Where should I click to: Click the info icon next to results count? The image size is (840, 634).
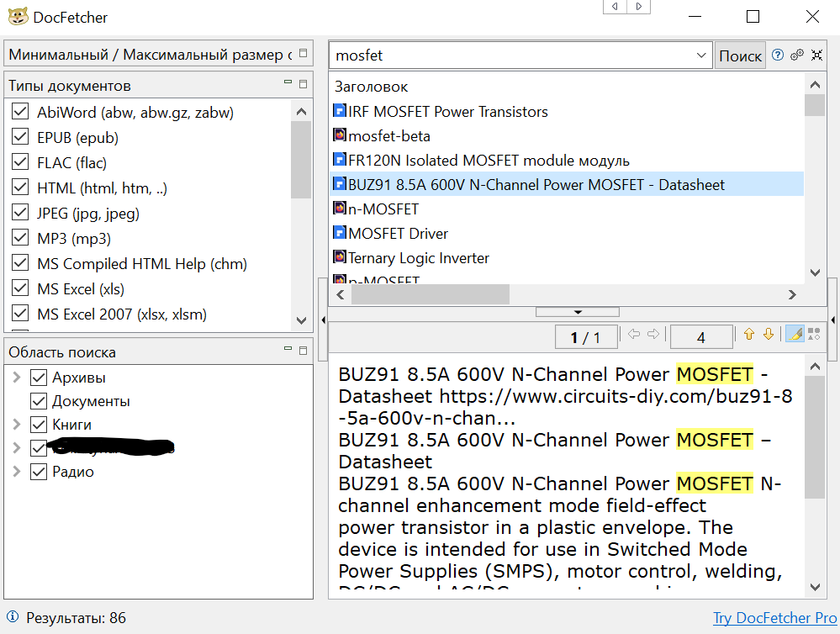[13, 617]
